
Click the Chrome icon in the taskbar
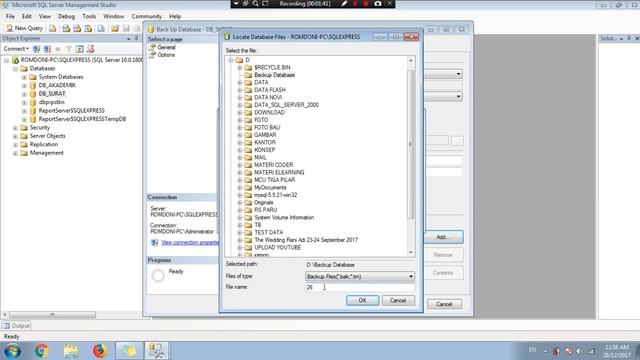pyautogui.click(x=41, y=351)
